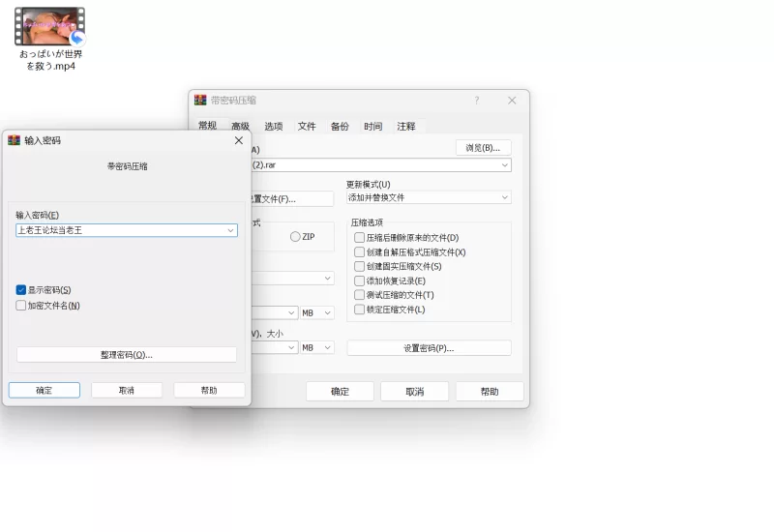Expand the archive name .rar dropdown
Viewport: 774px width, 532px height.
click(x=504, y=165)
